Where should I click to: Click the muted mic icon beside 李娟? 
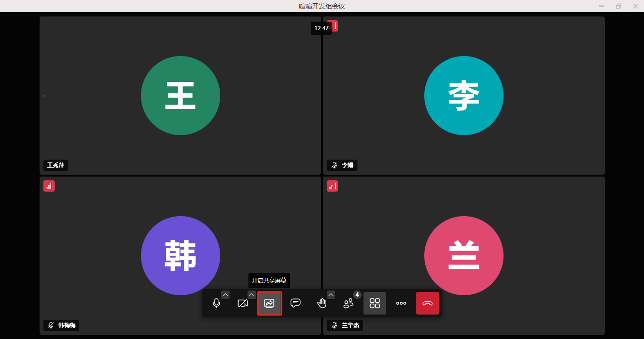tap(334, 165)
